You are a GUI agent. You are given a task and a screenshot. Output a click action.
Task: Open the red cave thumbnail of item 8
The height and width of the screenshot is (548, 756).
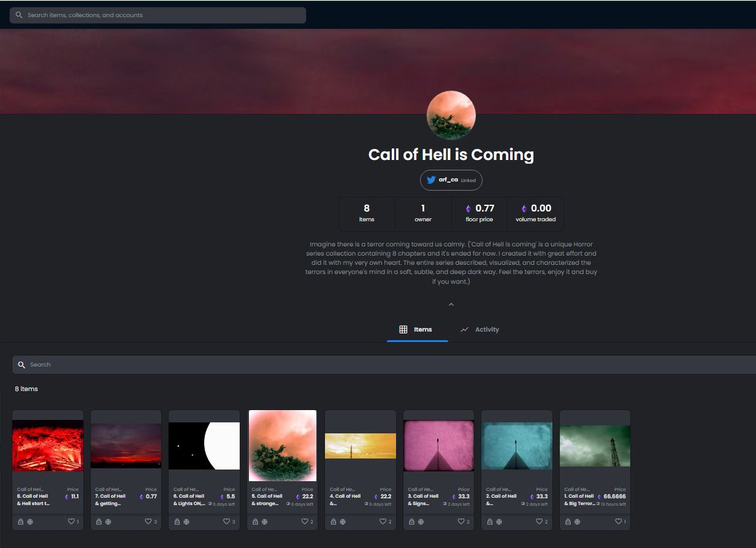48,446
